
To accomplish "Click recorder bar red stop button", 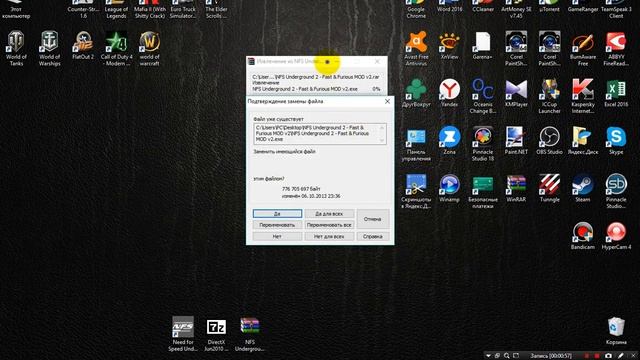I will coord(597,356).
